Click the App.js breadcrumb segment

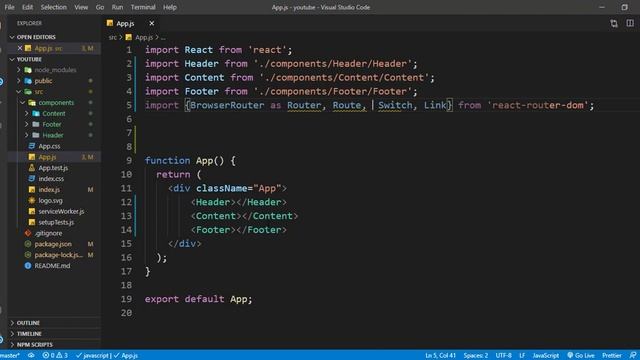tap(144, 38)
